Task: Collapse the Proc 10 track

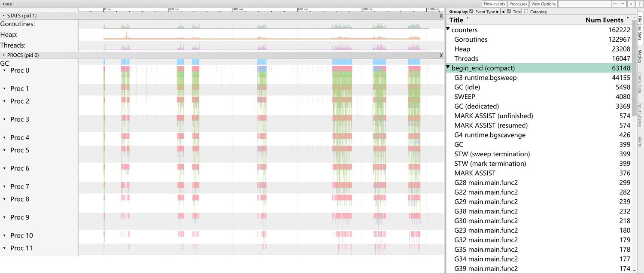Action: pos(4,235)
